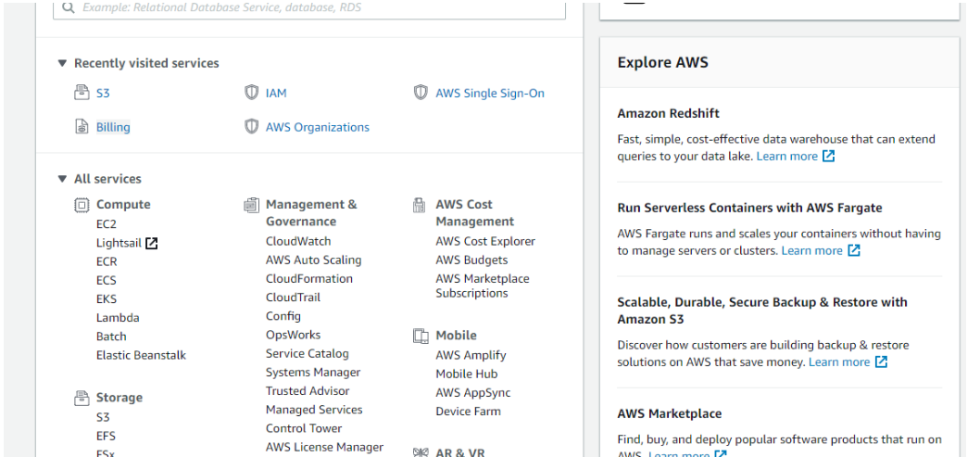This screenshot has height=457, width=980.
Task: Open Mobile Hub
Action: pyautogui.click(x=467, y=374)
